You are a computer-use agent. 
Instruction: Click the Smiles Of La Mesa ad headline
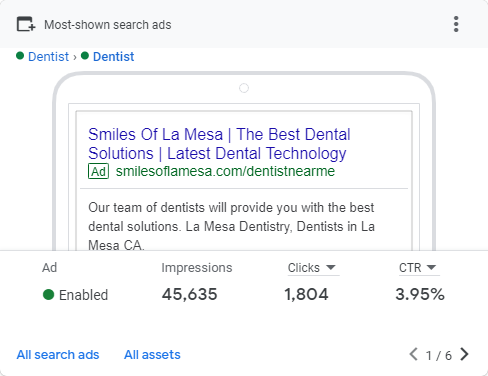point(219,144)
